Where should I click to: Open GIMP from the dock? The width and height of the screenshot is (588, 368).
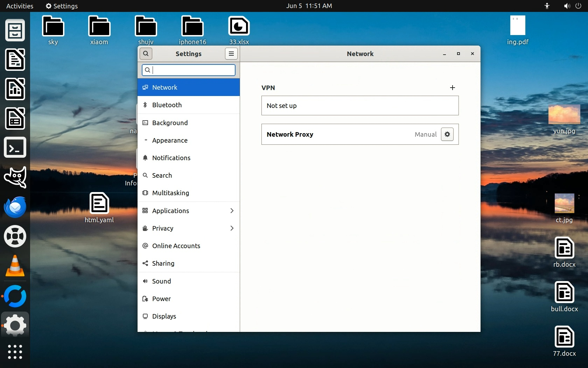pos(15,177)
